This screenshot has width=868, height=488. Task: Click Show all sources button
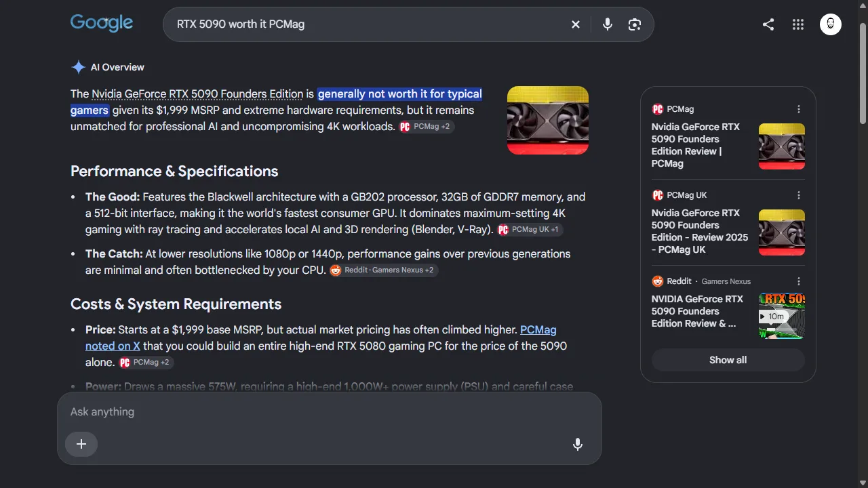pyautogui.click(x=728, y=360)
